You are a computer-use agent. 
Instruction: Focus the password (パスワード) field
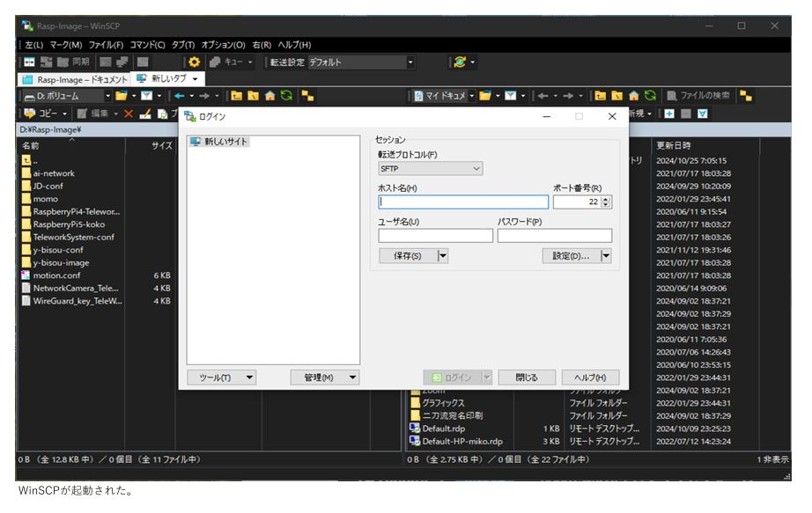(555, 236)
